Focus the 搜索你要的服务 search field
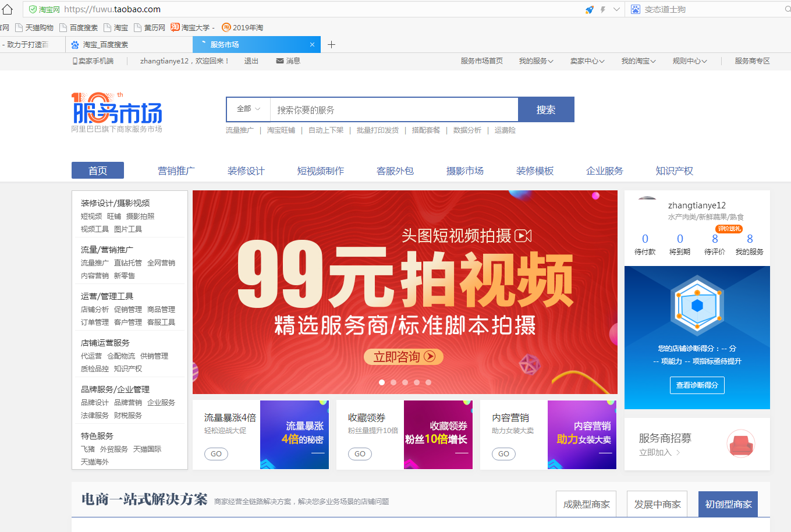 coord(394,109)
